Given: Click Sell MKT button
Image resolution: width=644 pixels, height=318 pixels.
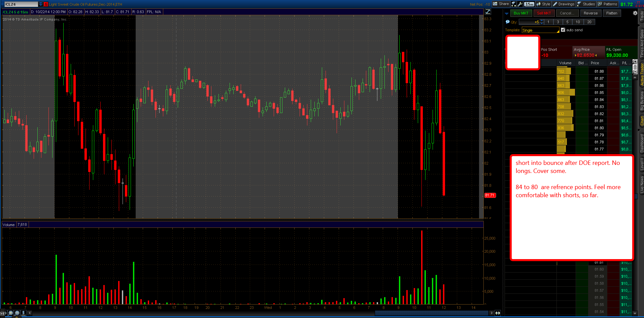Looking at the screenshot, I should pos(544,13).
